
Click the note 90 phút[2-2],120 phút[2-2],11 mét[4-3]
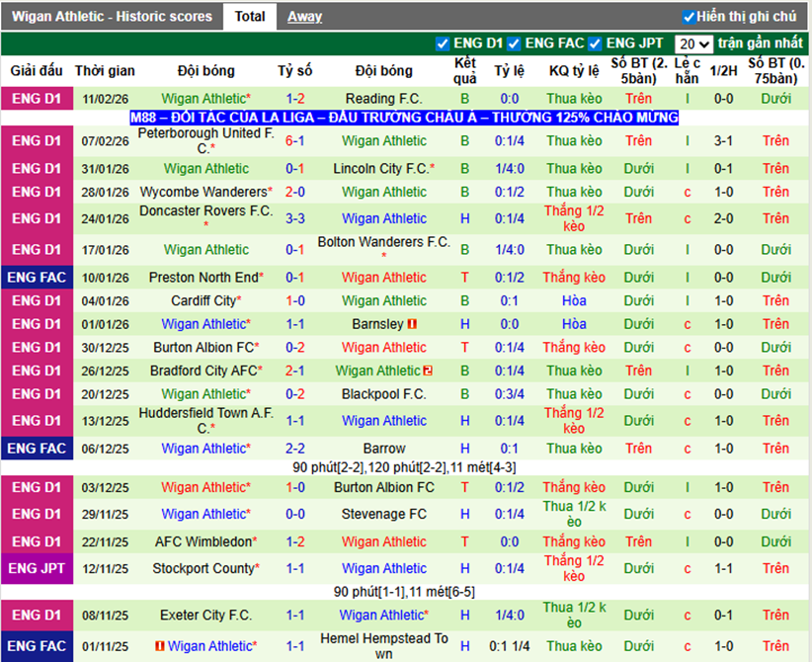[404, 467]
